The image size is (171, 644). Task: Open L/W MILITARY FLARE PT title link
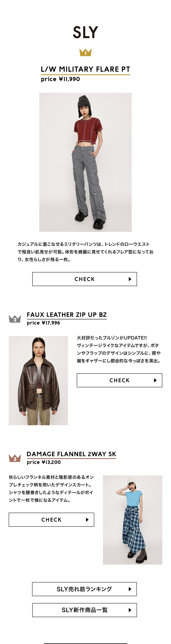pyautogui.click(x=85, y=69)
